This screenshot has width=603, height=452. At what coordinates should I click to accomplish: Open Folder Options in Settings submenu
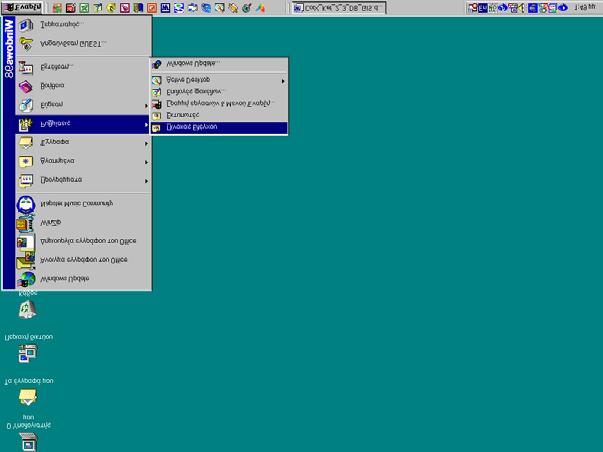click(219, 92)
